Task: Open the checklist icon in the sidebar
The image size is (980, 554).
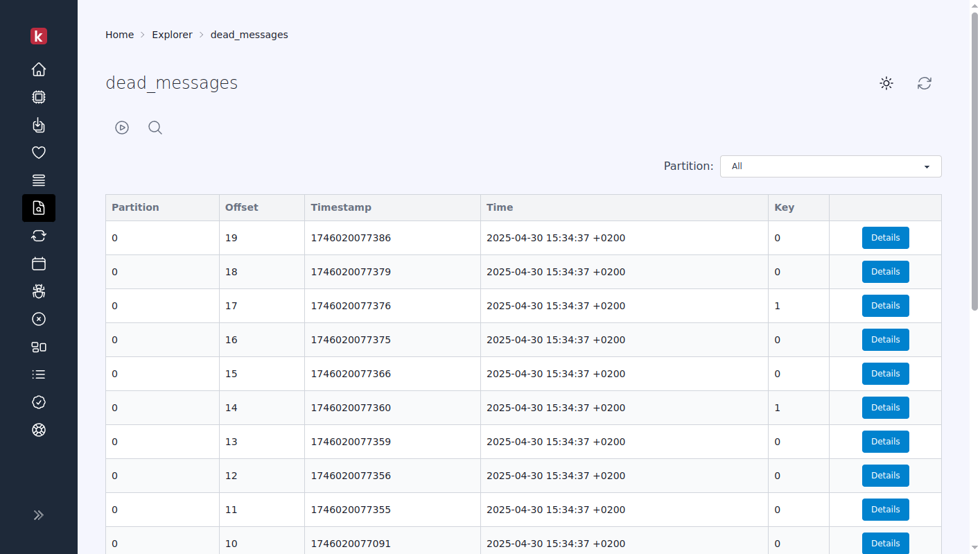Action: [x=39, y=374]
